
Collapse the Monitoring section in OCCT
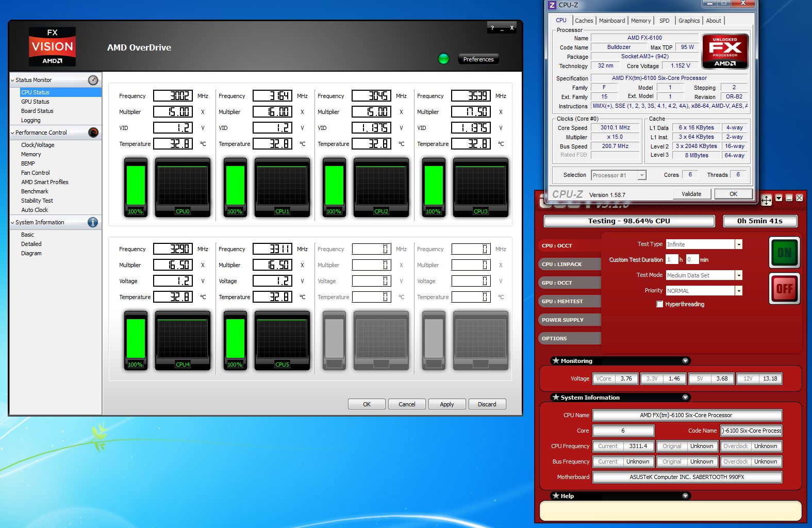tap(685, 361)
